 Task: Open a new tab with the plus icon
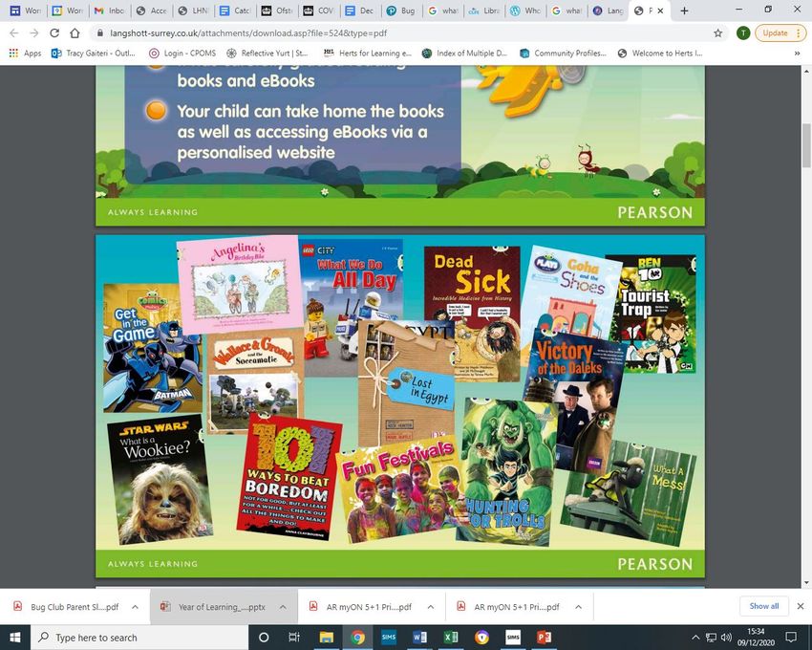[x=684, y=11]
